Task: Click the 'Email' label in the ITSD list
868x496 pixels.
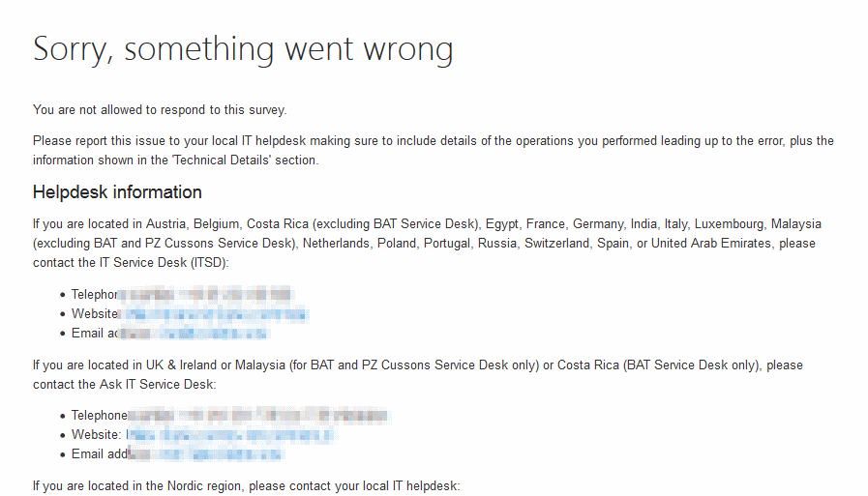Action: (87, 333)
